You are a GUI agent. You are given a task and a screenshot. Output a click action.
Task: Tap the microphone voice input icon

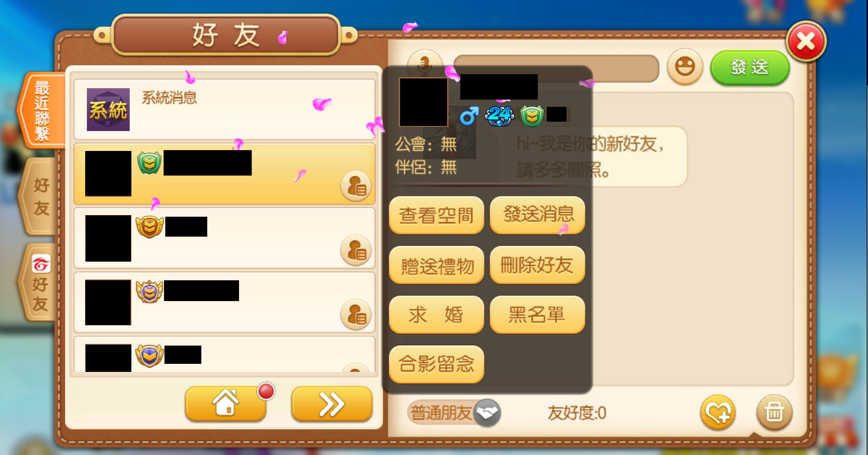425,64
